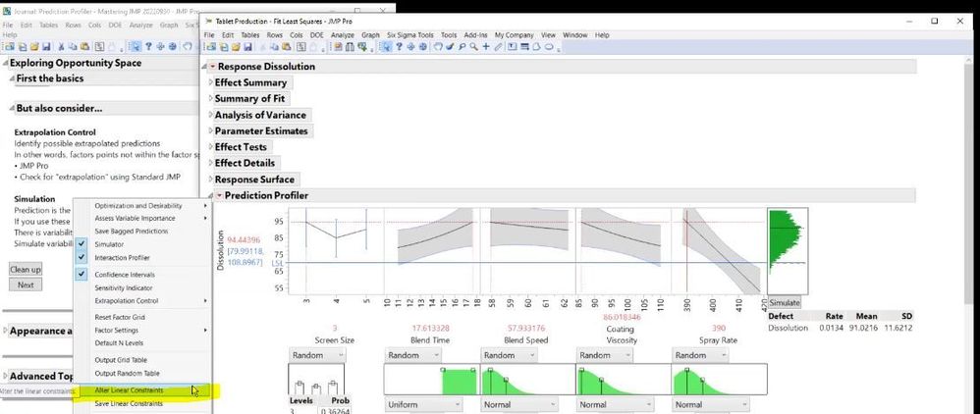Click the Open folder icon in Journal toolbar
The height and width of the screenshot is (414, 980).
coord(34,47)
